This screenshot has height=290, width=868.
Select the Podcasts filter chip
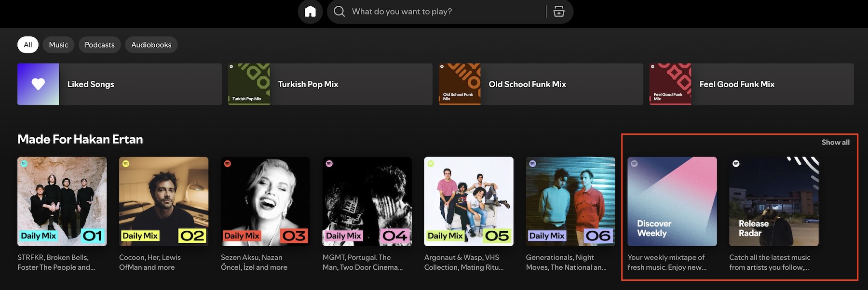(x=99, y=45)
